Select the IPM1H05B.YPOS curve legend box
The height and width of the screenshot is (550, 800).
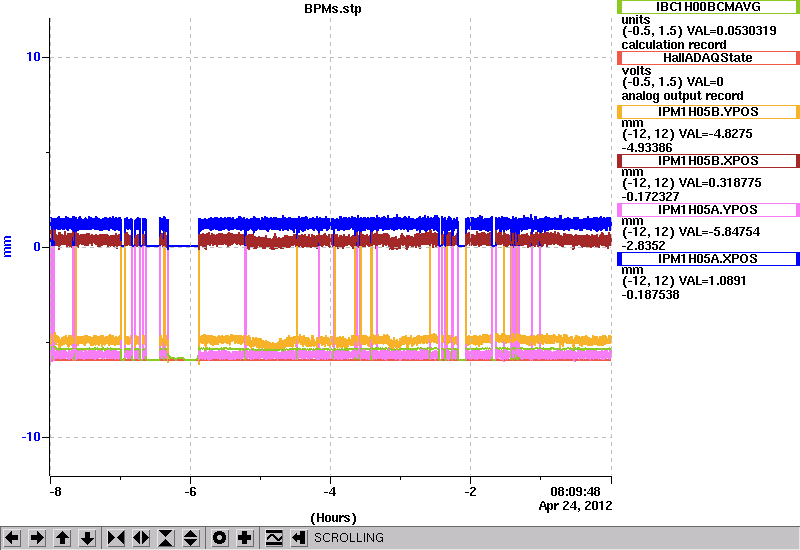(x=708, y=112)
